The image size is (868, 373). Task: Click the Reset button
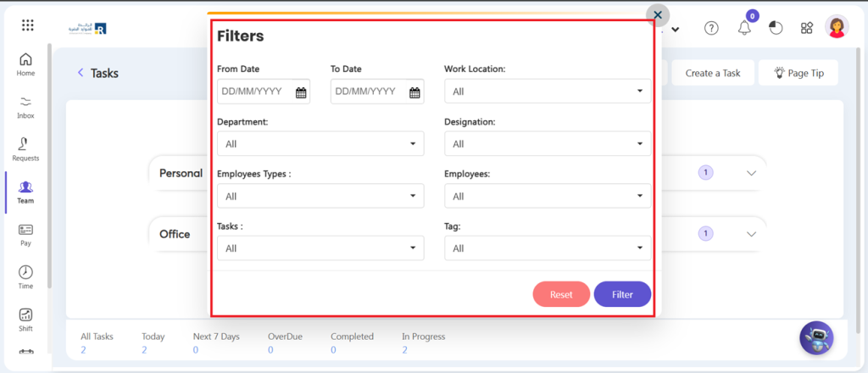point(561,294)
